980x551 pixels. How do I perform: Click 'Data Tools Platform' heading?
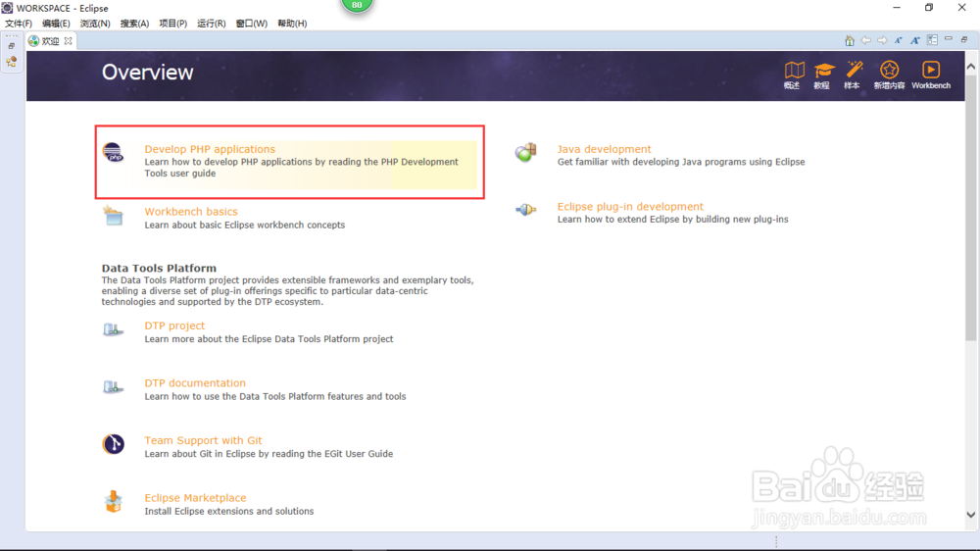[x=159, y=268]
